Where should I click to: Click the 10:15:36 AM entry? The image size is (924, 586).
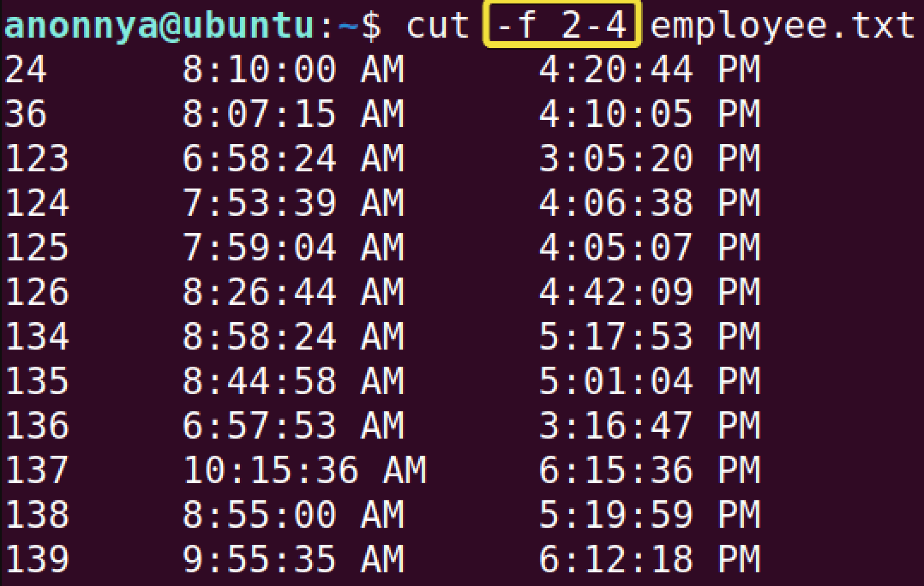[304, 470]
